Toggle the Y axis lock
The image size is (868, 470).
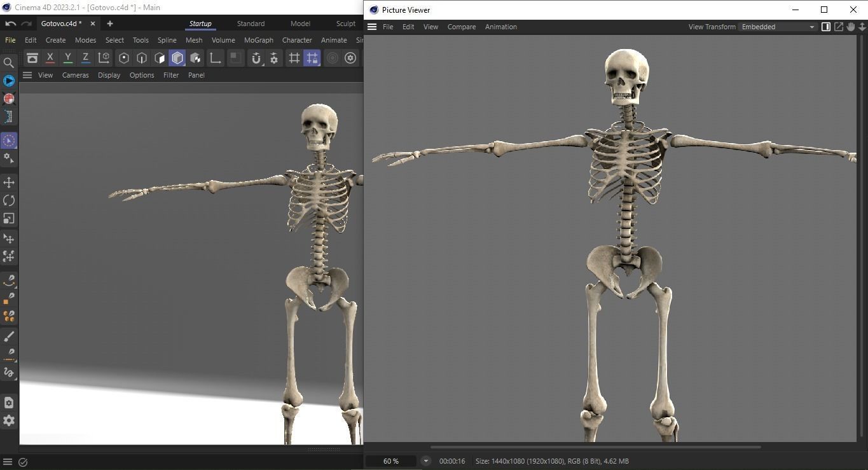(67, 58)
